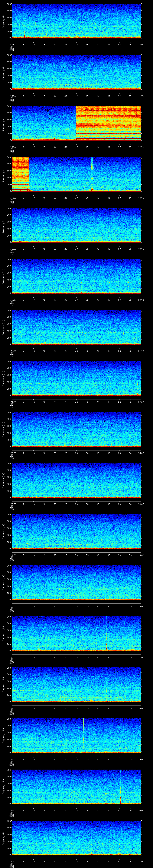The height and width of the screenshot is (868, 153).
Task: Click the '1:16:00' start time label
Action: (x=12, y=147)
